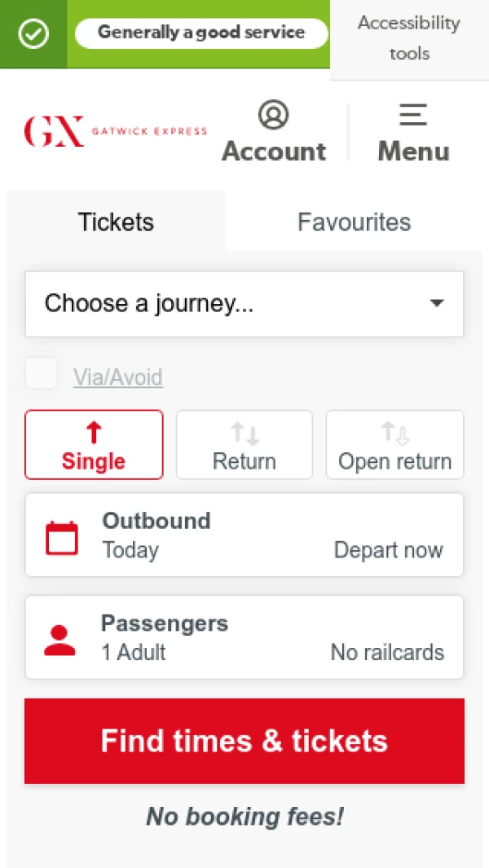The image size is (489, 868).
Task: Open the Choose a journey dropdown
Action: [244, 304]
